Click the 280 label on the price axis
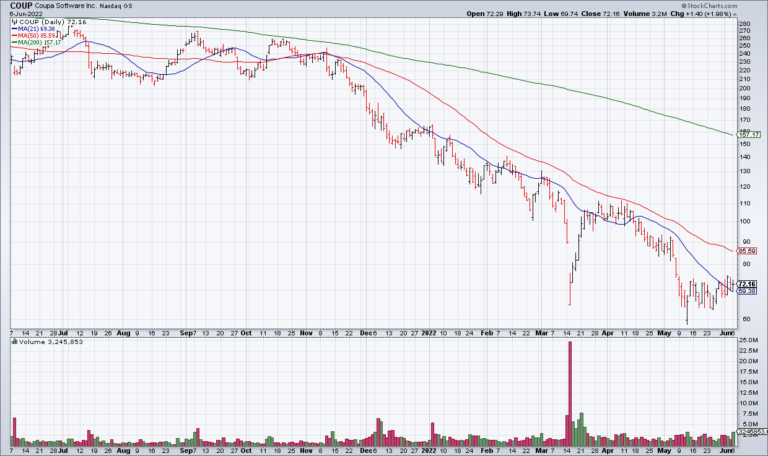The height and width of the screenshot is (456, 768). pos(744,24)
